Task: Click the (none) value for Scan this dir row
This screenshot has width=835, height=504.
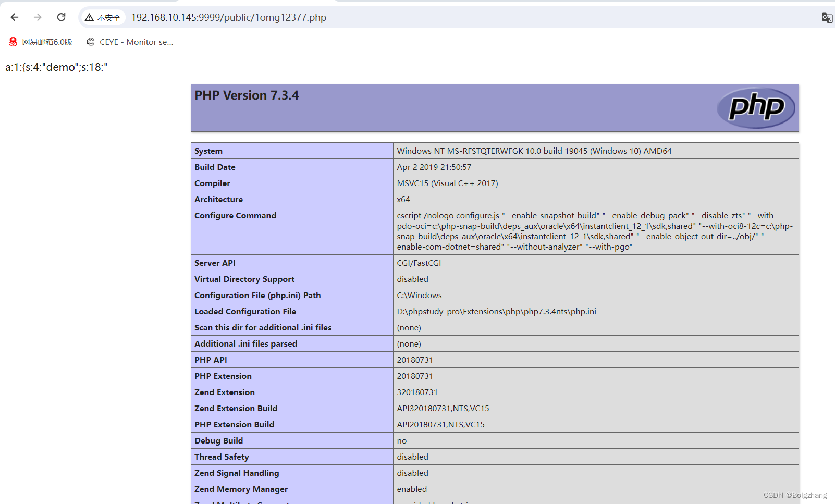Action: click(409, 328)
